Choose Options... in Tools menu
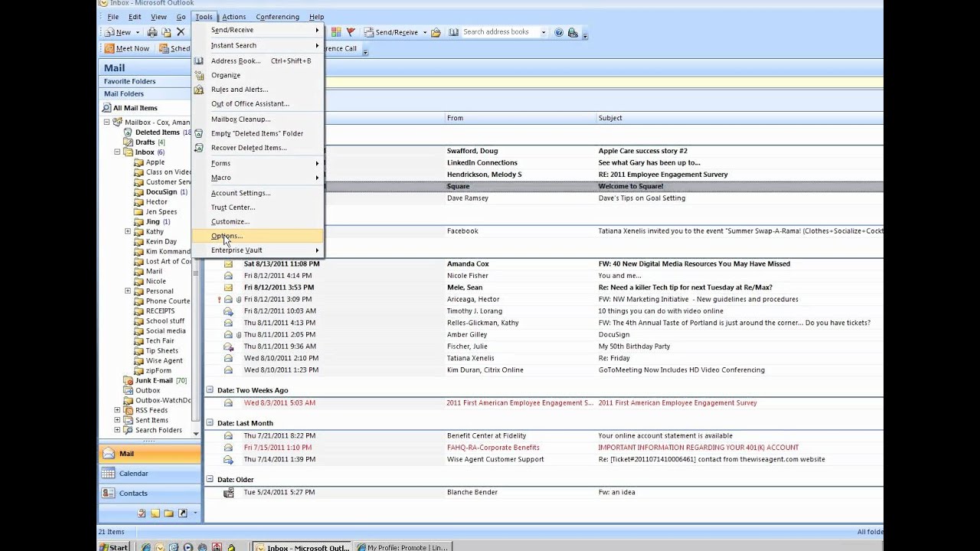Screen dimensions: 980x551 pyautogui.click(x=257, y=236)
